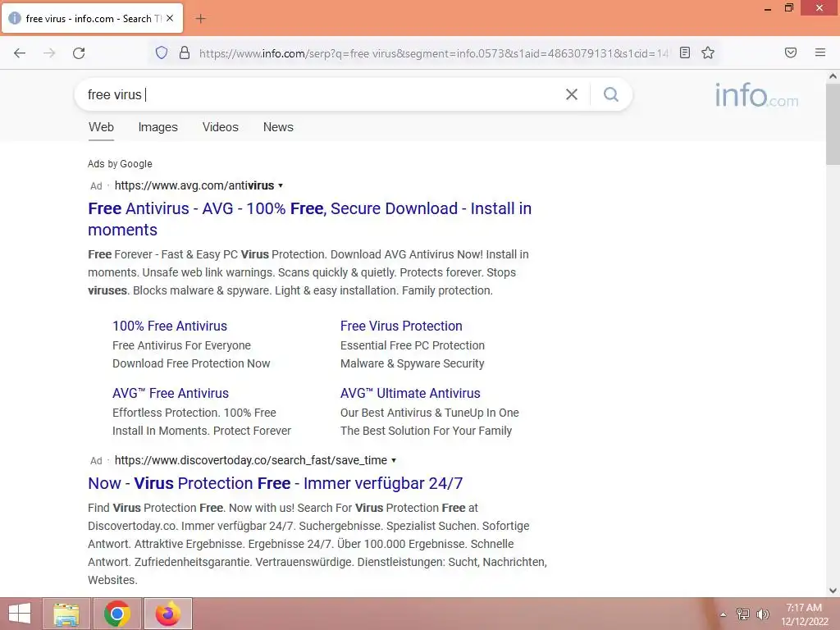Close the free virus search tab
Viewport: 840px width, 630px height.
coord(170,18)
